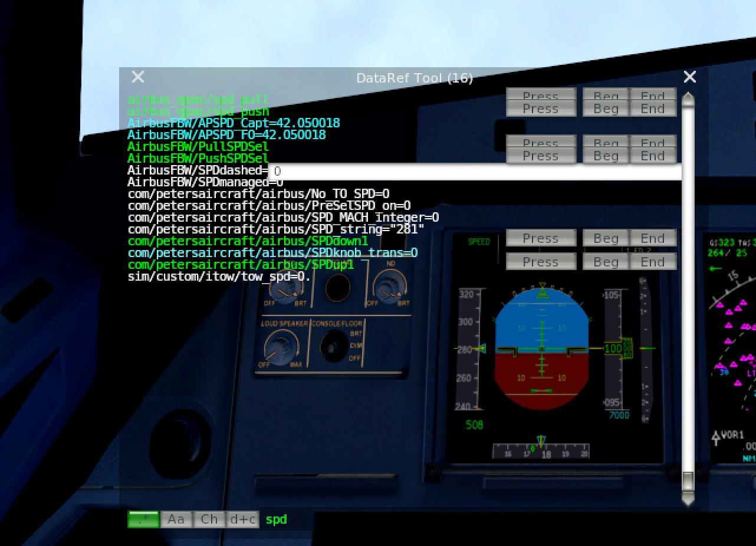Viewport: 756px width, 546px height.
Task: Switch the 'd+c' datarefs and commands filter
Action: tap(243, 519)
